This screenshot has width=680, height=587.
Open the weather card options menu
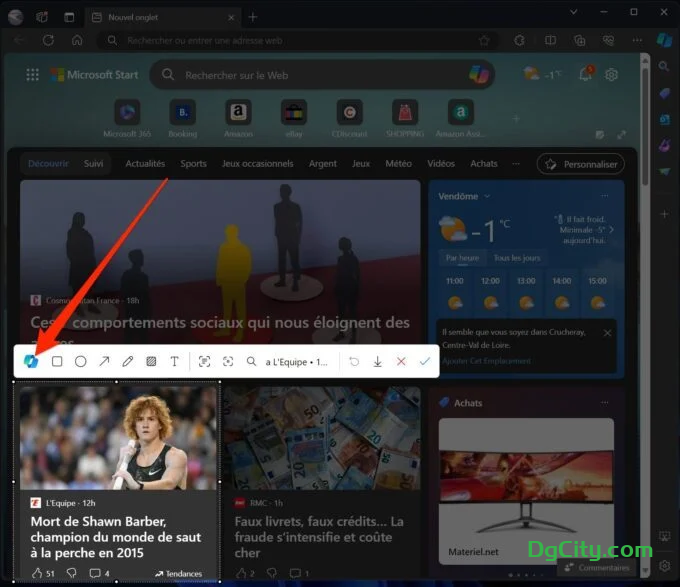click(x=605, y=196)
